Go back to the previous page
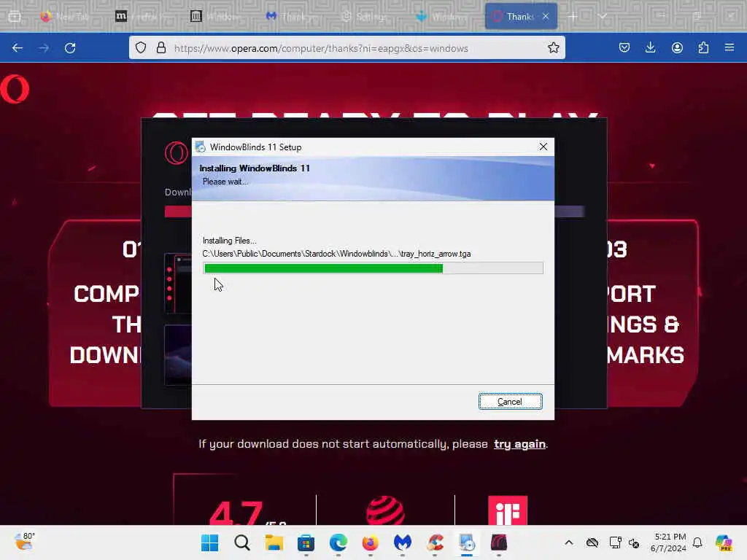 [x=18, y=47]
